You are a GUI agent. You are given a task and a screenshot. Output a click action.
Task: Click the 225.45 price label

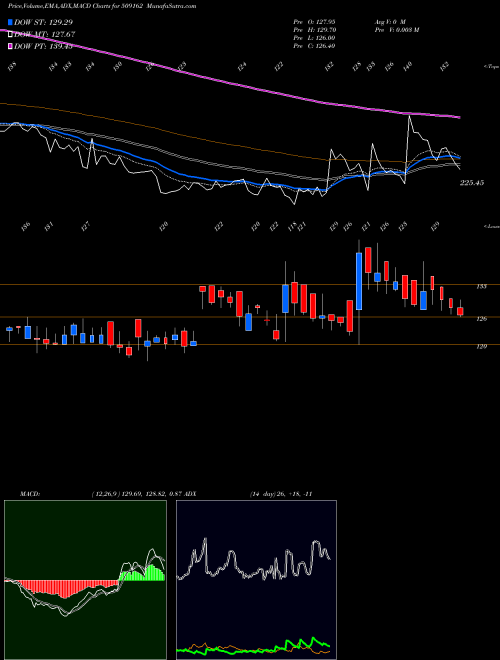[472, 183]
